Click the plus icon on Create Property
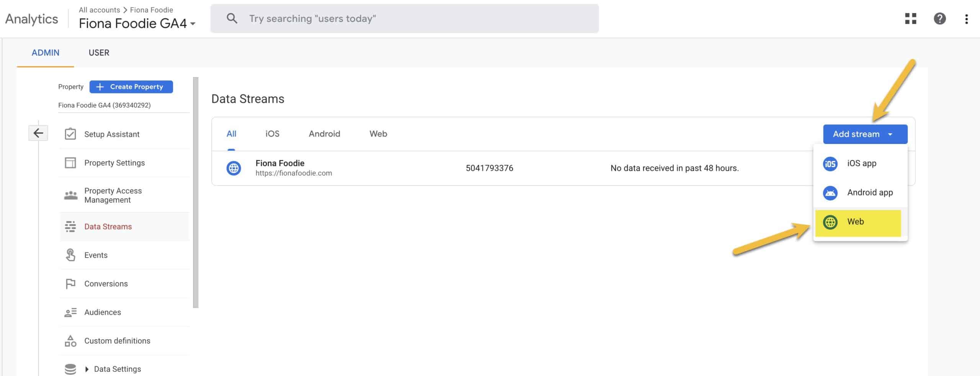Screen dimensions: 980x376 pos(100,87)
